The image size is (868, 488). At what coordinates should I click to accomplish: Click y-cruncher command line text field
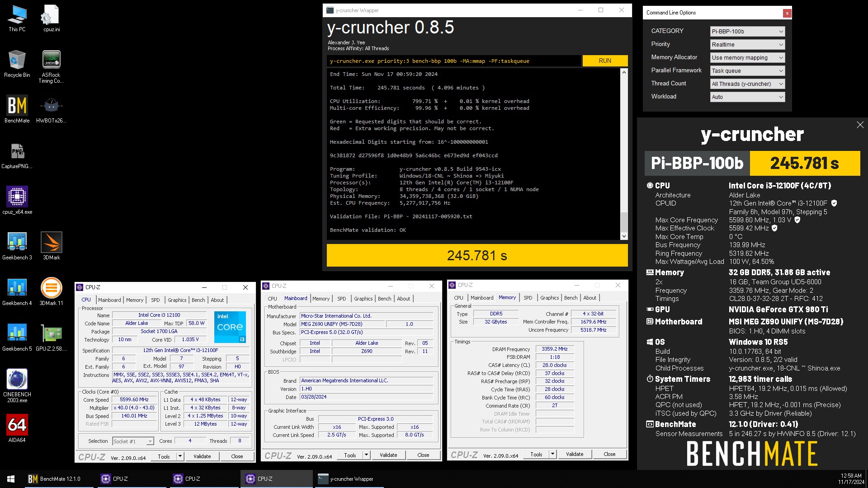(453, 61)
